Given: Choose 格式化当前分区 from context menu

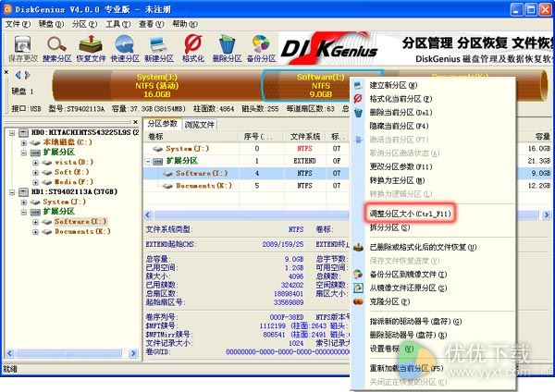Looking at the screenshot, I should pos(433,99).
